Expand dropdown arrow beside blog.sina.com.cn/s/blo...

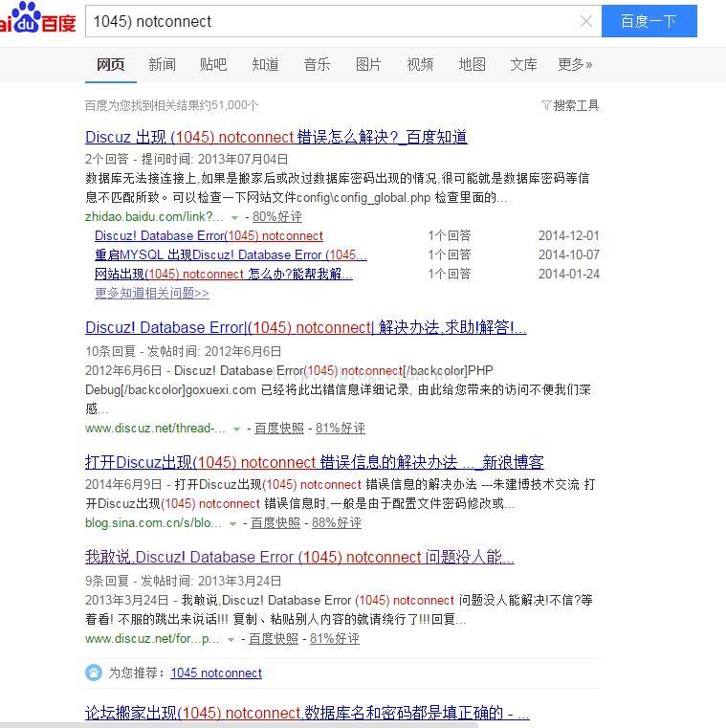[233, 523]
